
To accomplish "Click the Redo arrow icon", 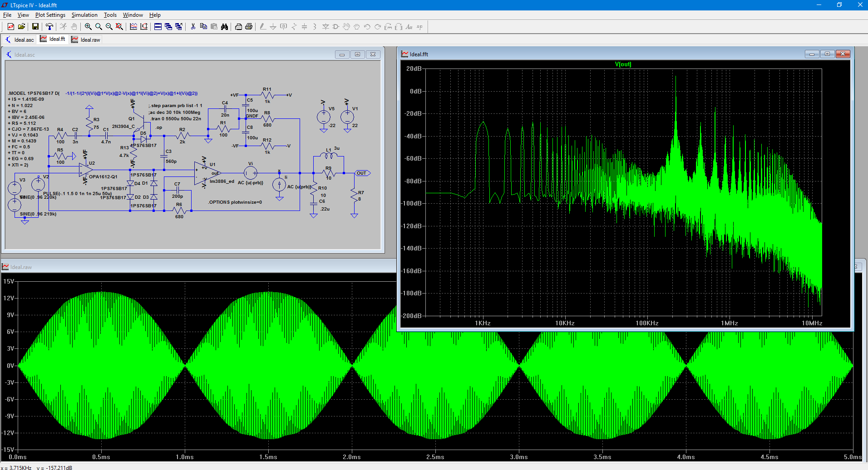I will pos(378,27).
